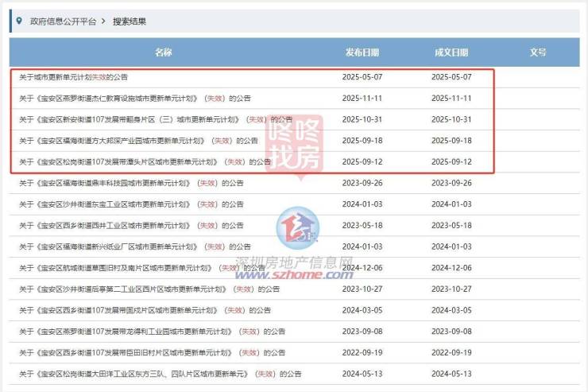Open the 新安街道107发展带翻身片区(三) notice

tap(156, 119)
